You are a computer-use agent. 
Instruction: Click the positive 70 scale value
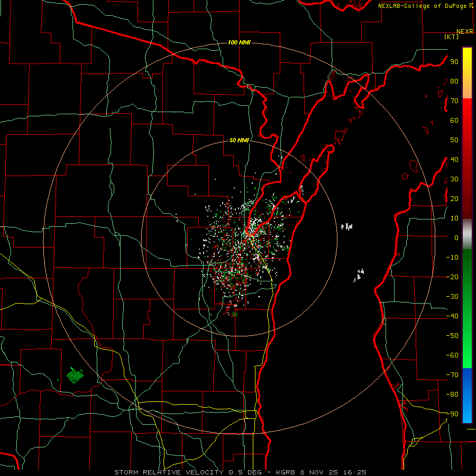tap(454, 101)
